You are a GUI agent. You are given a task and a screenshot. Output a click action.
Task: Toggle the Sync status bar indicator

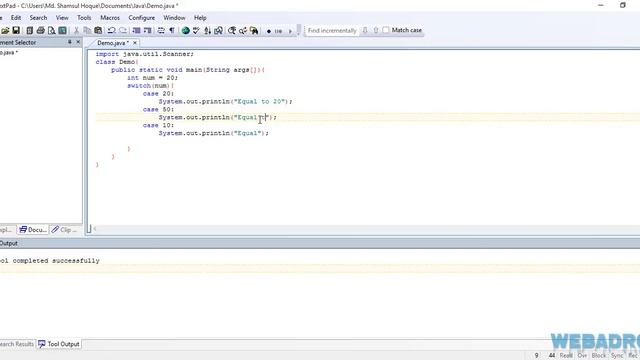[x=617, y=356]
